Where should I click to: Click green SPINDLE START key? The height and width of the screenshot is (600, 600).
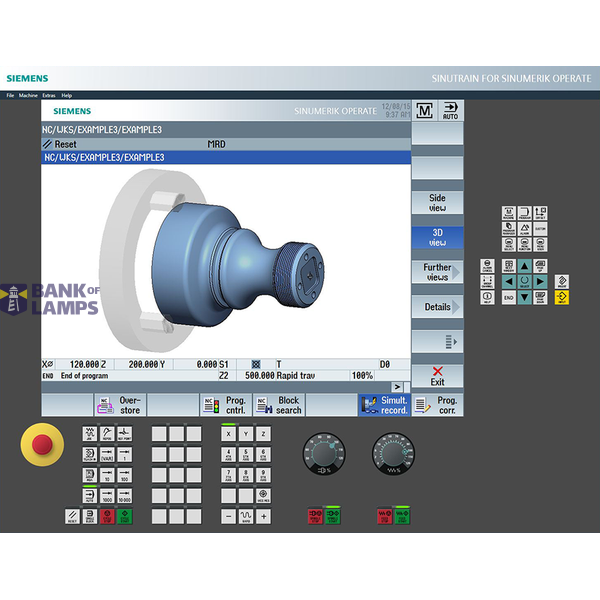point(333,516)
